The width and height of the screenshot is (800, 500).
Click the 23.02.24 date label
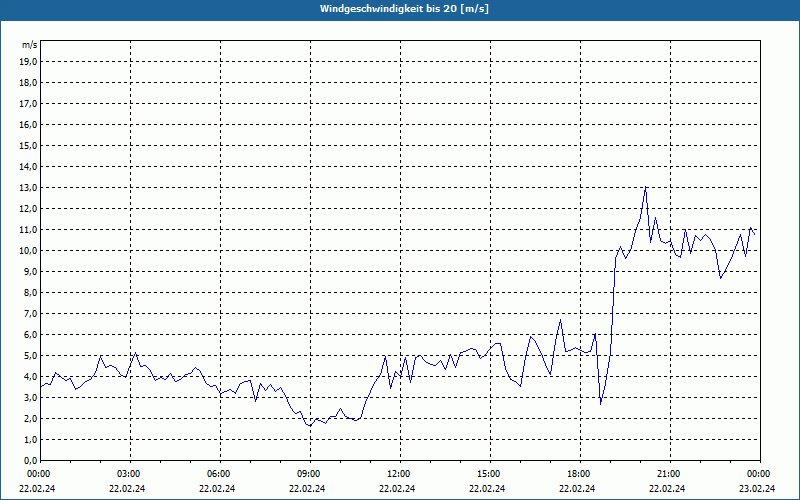[757, 488]
